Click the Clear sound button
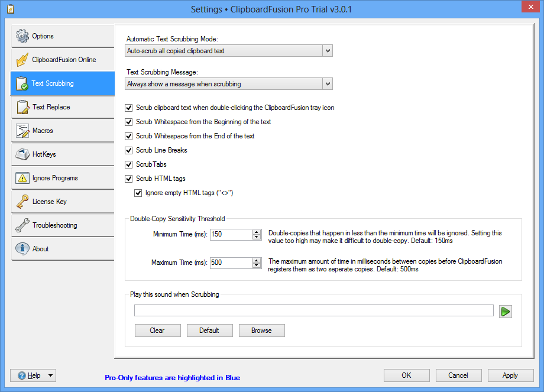544x392 pixels. (157, 331)
